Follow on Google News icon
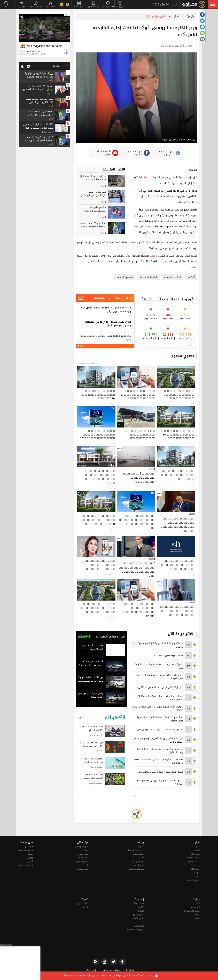Screen dimensions: 218x980 (178, 153)
